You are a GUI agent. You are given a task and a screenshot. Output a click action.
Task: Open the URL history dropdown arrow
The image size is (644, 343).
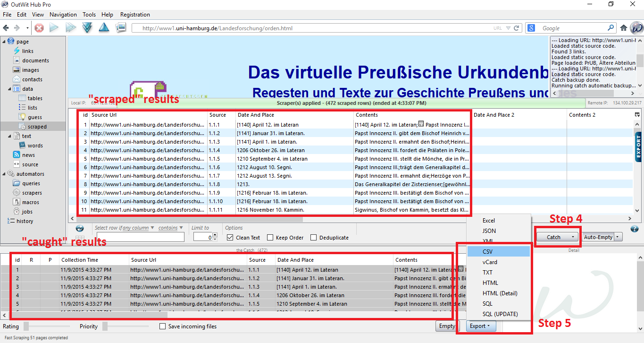pos(508,28)
